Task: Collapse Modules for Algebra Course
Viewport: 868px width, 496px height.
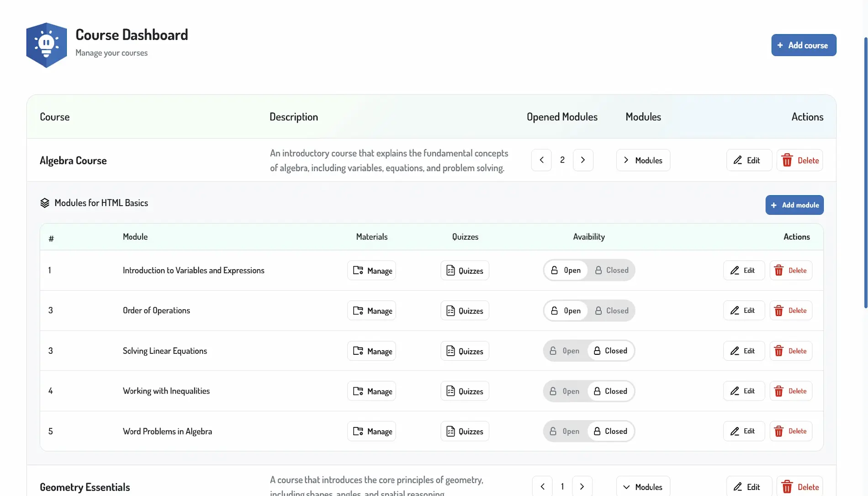Action: (x=643, y=160)
